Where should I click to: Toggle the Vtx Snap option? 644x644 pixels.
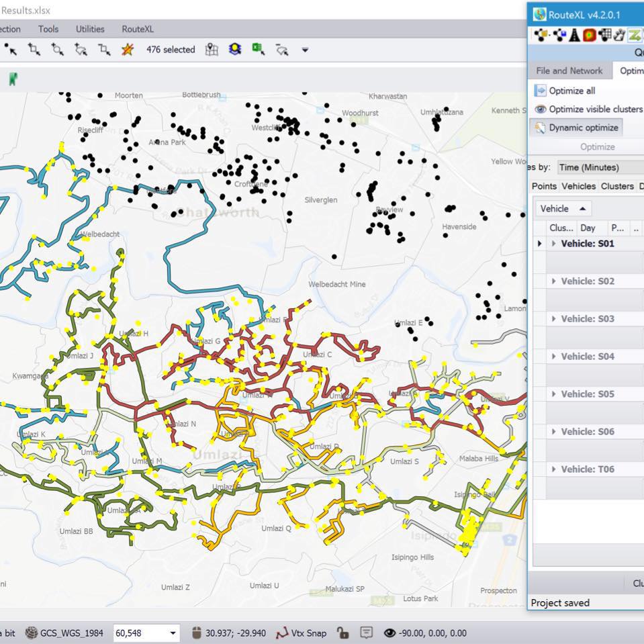[302, 633]
